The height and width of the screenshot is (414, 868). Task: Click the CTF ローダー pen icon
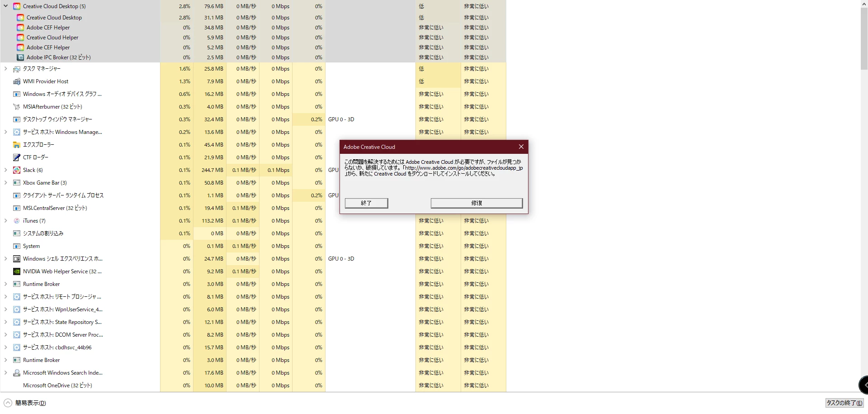click(17, 157)
